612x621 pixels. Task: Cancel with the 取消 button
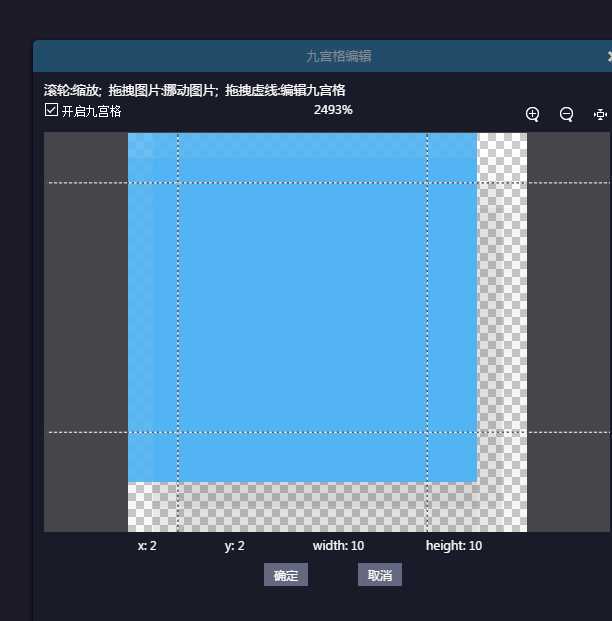(379, 575)
